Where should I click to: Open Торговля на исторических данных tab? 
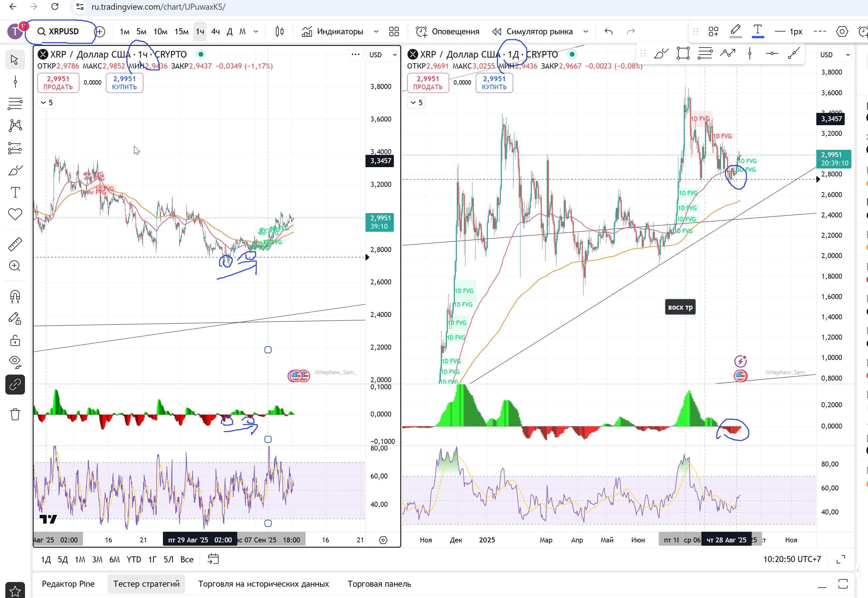pyautogui.click(x=264, y=584)
